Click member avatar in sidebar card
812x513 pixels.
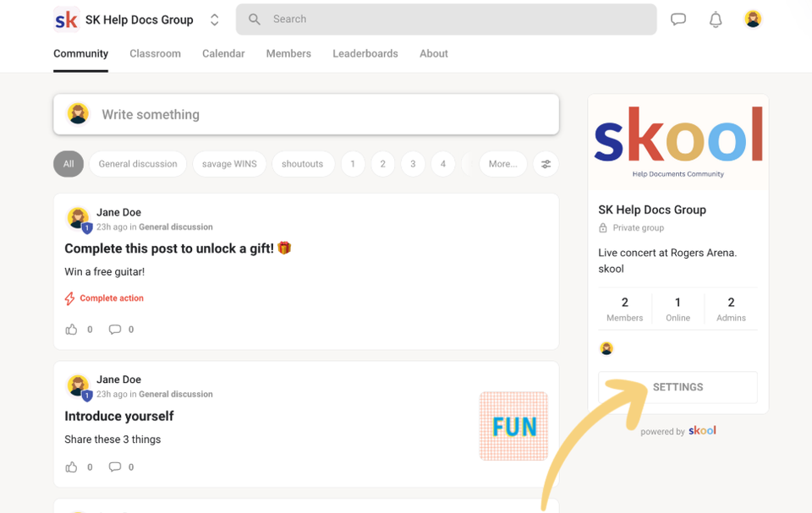point(606,348)
